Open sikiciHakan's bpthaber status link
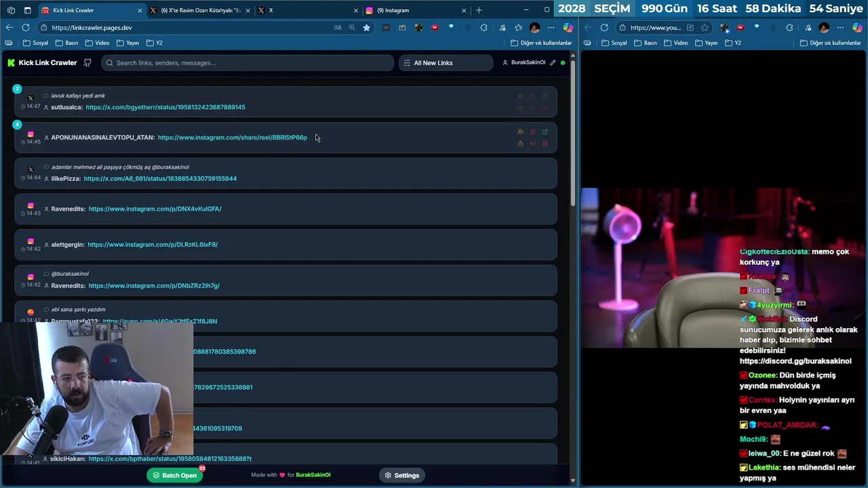Image resolution: width=868 pixels, height=488 pixels. tap(170, 459)
